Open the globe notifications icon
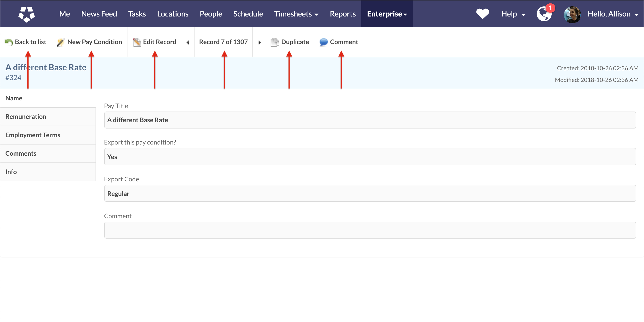 [x=544, y=14]
